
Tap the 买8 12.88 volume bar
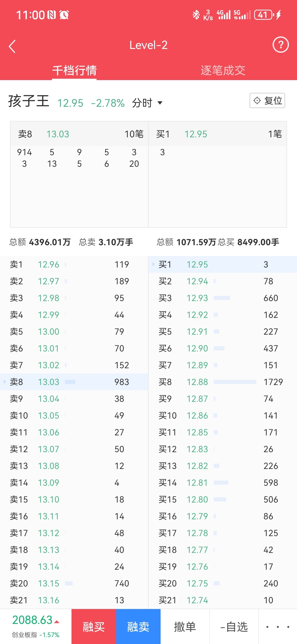[235, 382]
